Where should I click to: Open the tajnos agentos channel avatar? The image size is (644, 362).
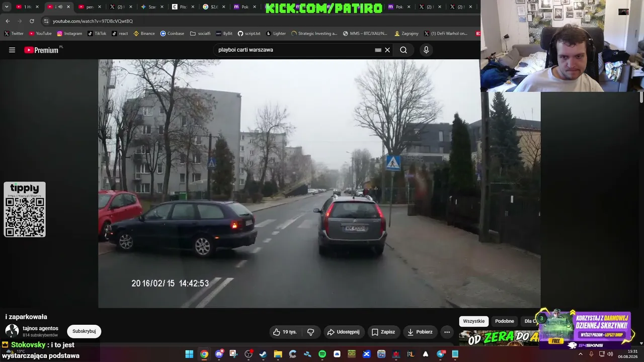pyautogui.click(x=12, y=331)
